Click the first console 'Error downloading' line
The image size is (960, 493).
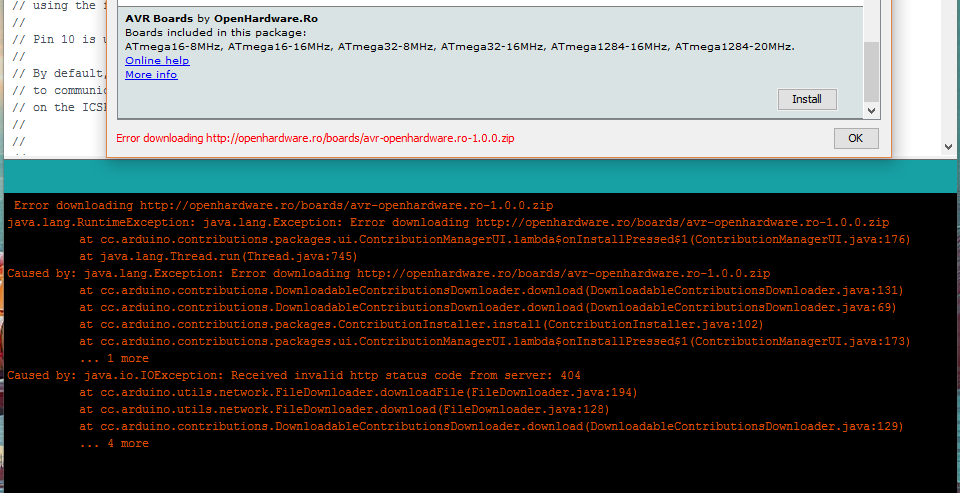coord(283,205)
